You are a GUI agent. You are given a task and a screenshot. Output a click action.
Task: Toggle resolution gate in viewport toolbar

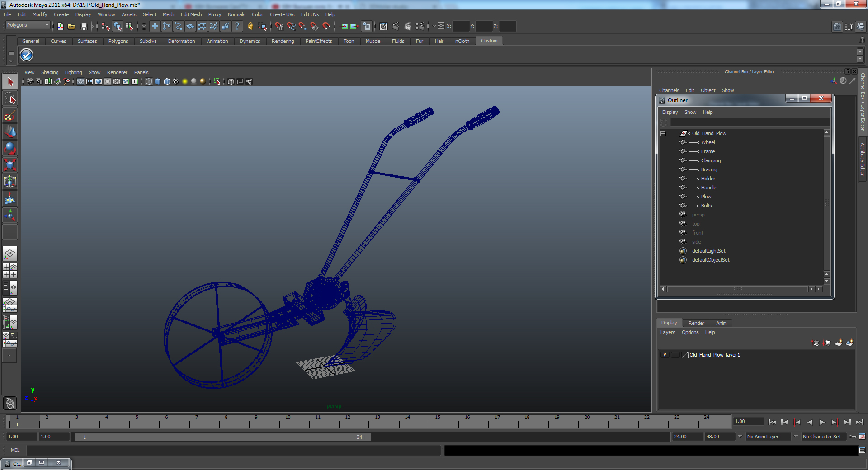click(99, 81)
